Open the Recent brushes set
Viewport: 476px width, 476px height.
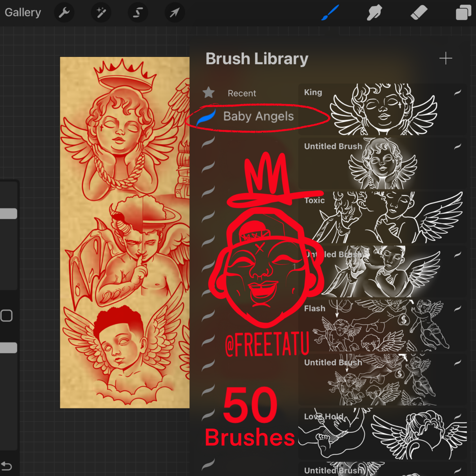242,93
